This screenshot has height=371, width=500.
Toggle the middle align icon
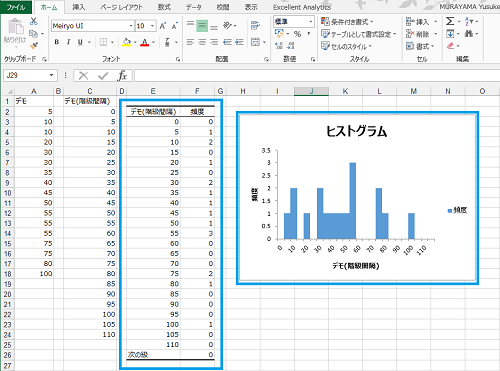(x=202, y=26)
